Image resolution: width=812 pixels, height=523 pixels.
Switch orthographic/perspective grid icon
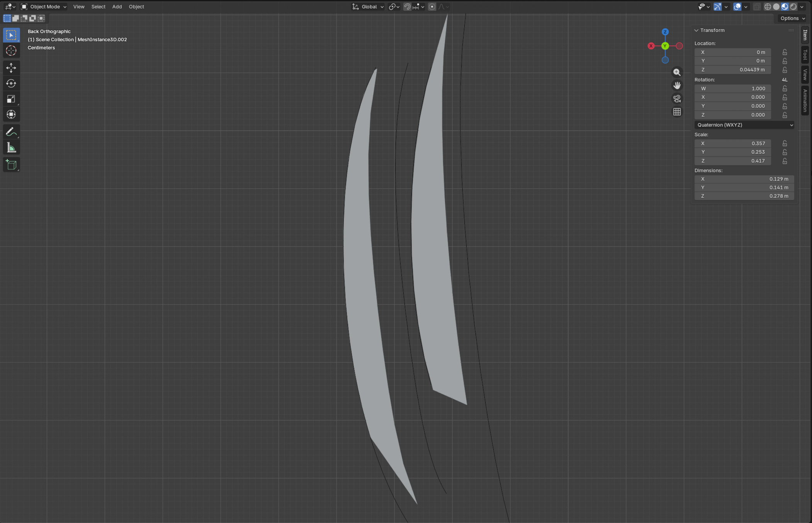click(x=677, y=112)
